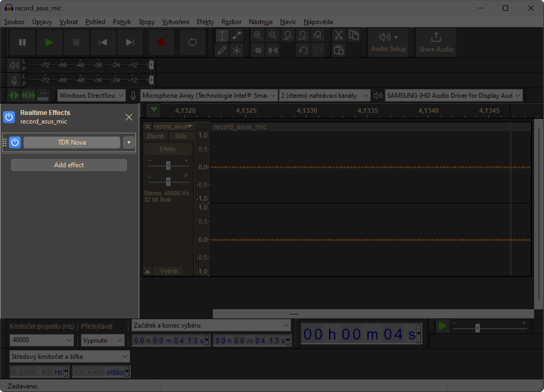The width and height of the screenshot is (544, 392).
Task: Toggle TDR Nova effect power button
Action: pos(15,142)
